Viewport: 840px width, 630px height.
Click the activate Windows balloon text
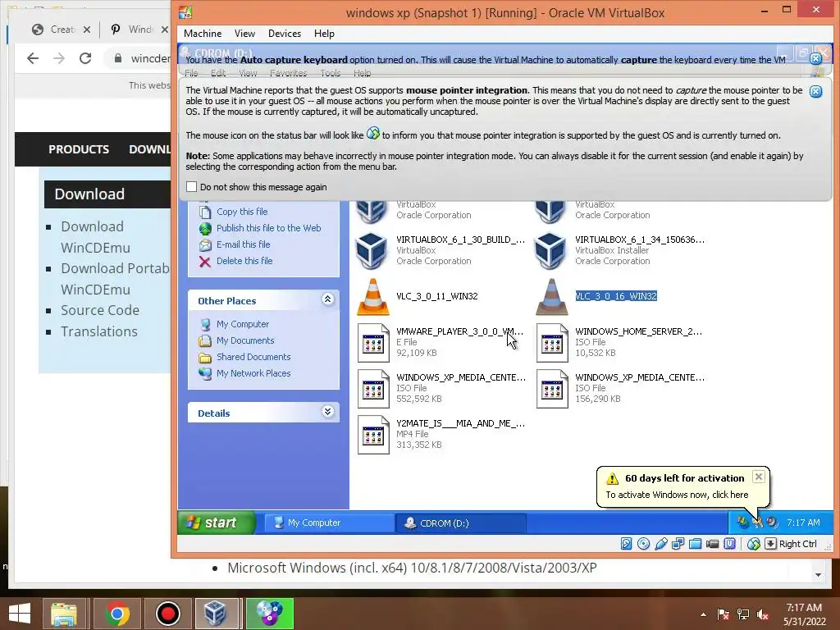[677, 495]
